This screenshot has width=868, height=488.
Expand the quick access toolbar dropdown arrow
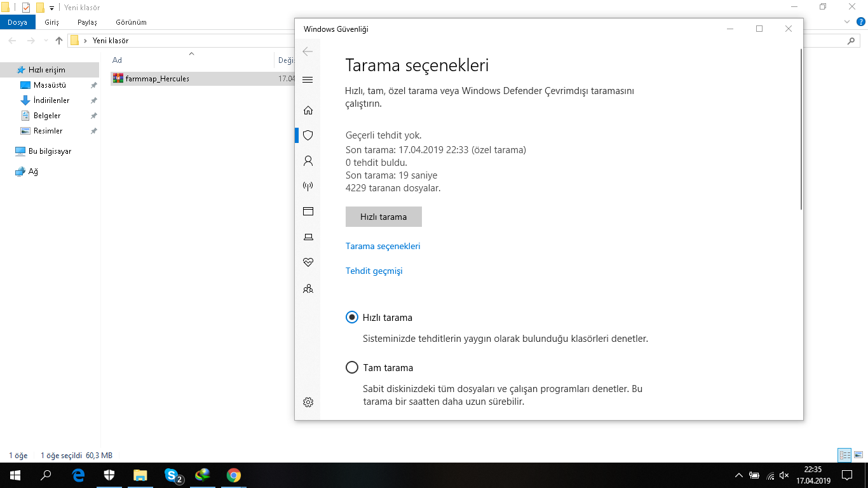click(51, 8)
